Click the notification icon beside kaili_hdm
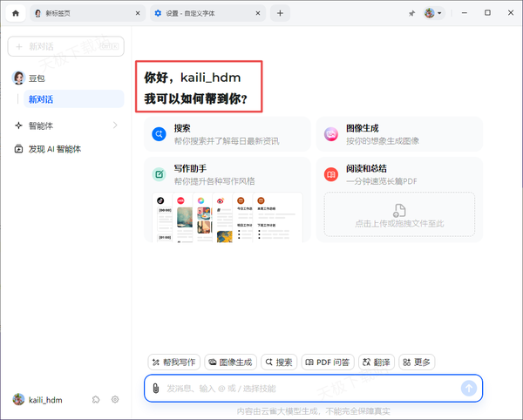 pyautogui.click(x=96, y=399)
